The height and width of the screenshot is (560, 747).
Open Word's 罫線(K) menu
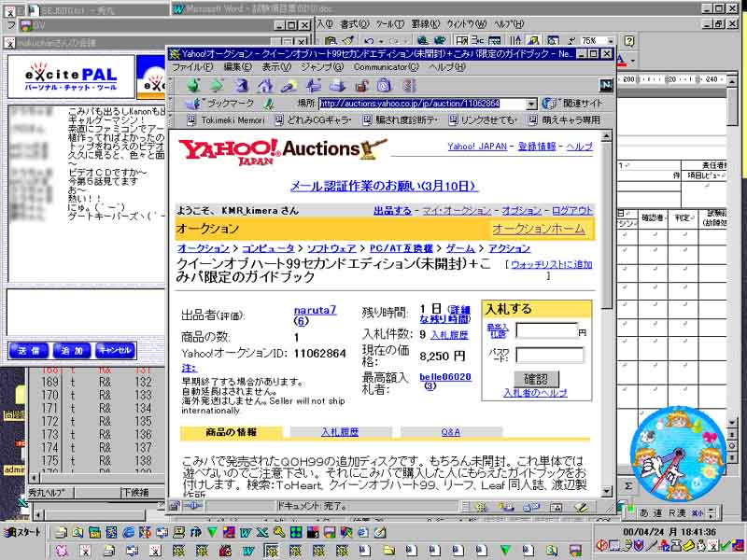click(x=426, y=24)
